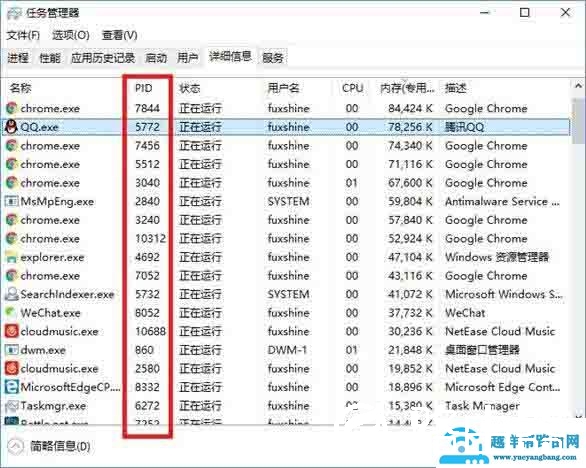Click Chrome icon for process PID 7844
586x468 pixels.
point(11,108)
